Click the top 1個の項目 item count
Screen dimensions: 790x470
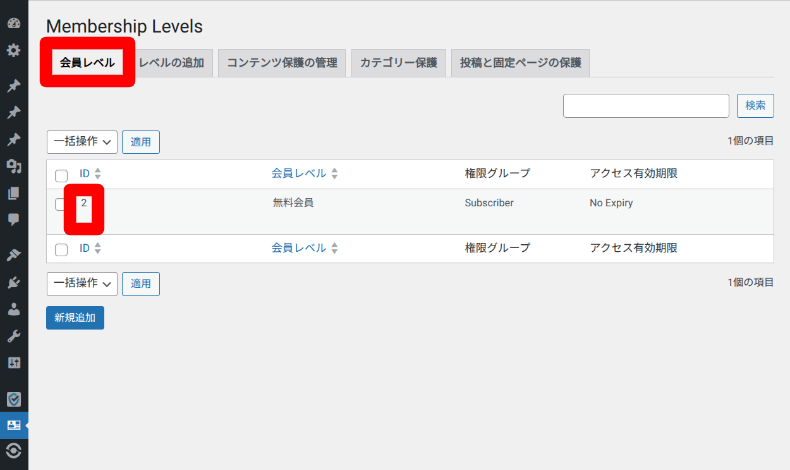click(750, 141)
